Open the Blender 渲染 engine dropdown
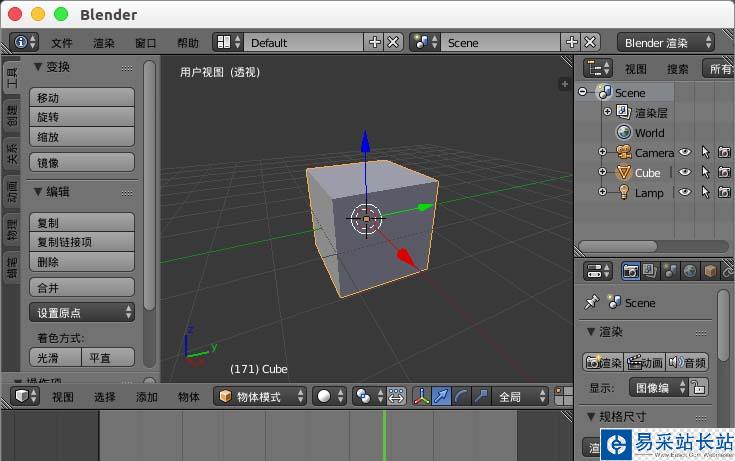Viewport: 735px width, 461px height. (x=666, y=43)
